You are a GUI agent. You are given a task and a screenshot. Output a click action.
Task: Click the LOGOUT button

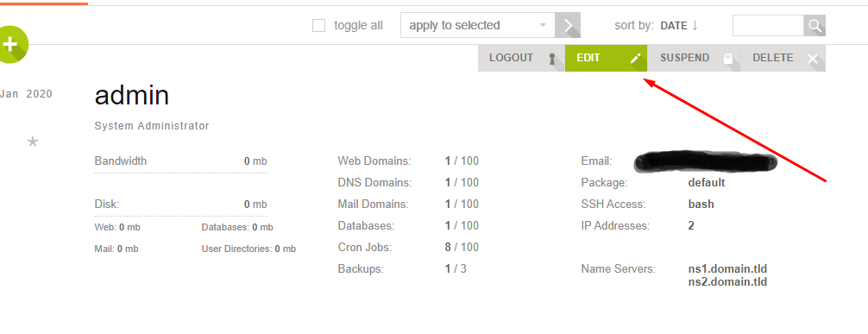point(521,58)
